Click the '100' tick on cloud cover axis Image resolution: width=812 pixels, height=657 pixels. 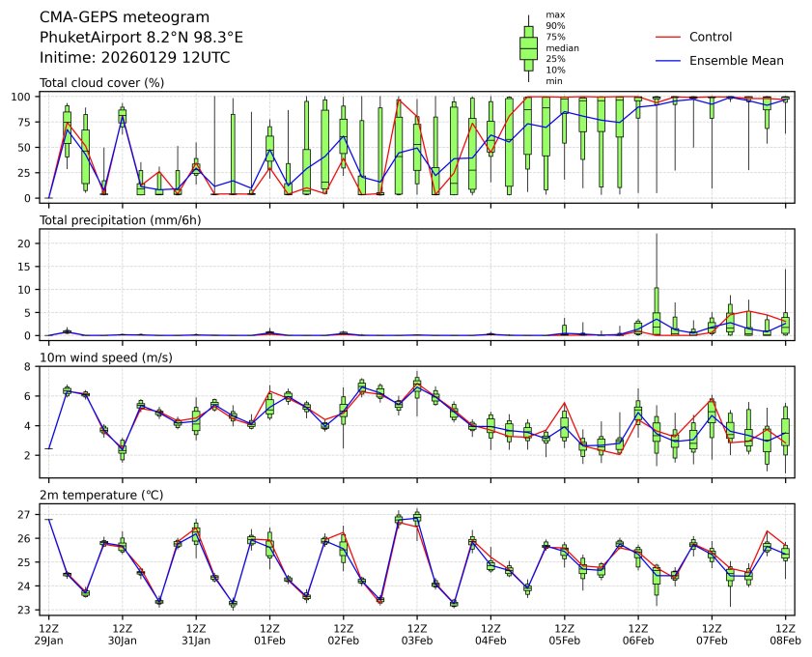pyautogui.click(x=25, y=97)
